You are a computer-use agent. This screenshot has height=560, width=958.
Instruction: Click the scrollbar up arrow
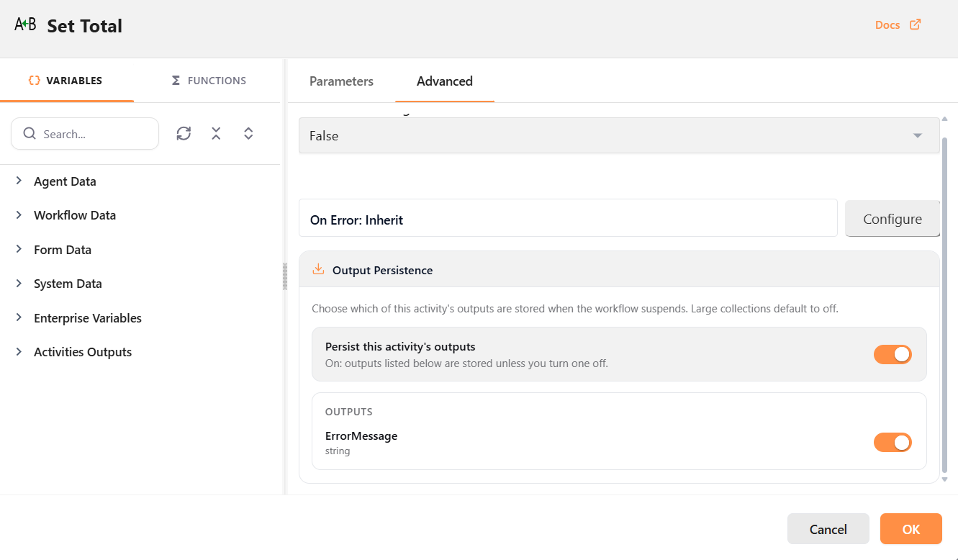click(945, 118)
